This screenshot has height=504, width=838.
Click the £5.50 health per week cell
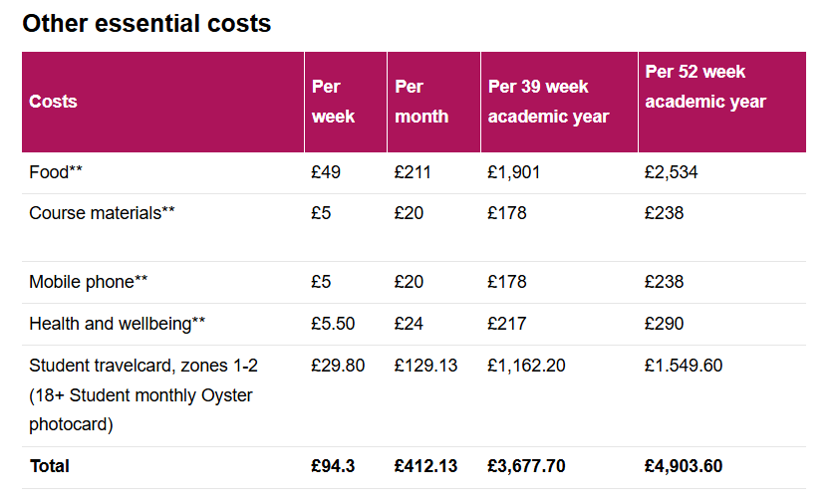333,324
